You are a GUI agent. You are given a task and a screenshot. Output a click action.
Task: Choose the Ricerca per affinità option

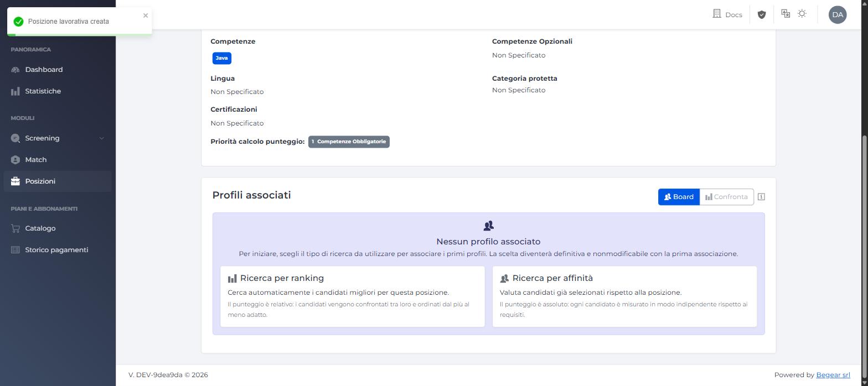(x=624, y=296)
